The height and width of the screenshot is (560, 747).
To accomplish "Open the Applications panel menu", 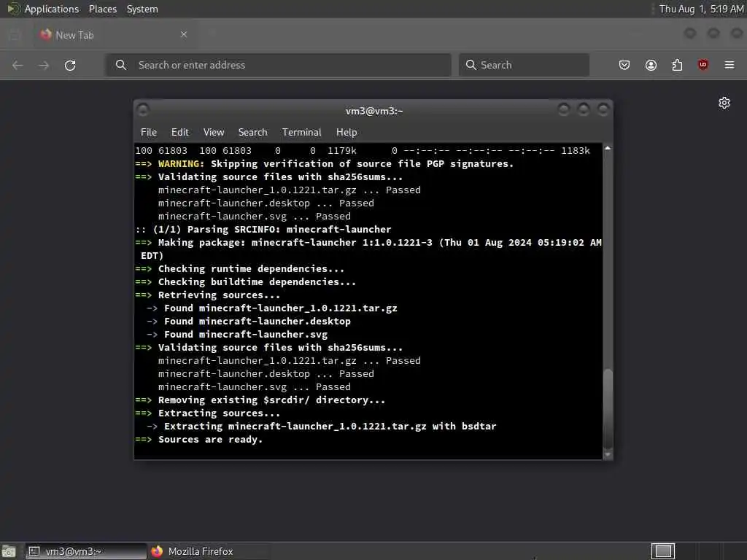I will click(52, 9).
